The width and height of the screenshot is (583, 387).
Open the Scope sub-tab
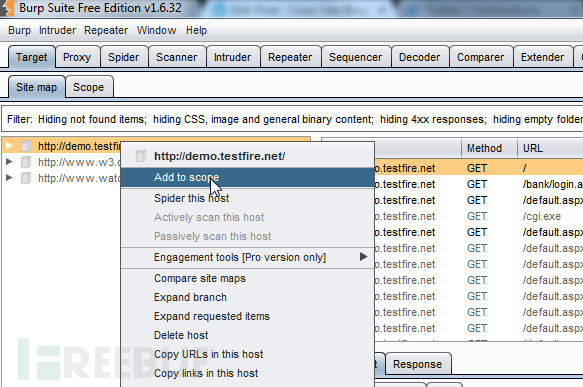89,87
